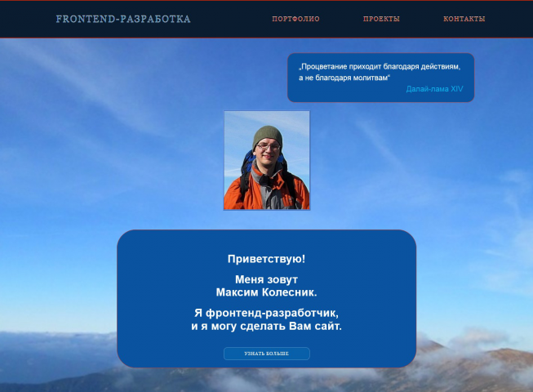Click the author name Далай-лама XIV
533x392 pixels.
tap(434, 89)
